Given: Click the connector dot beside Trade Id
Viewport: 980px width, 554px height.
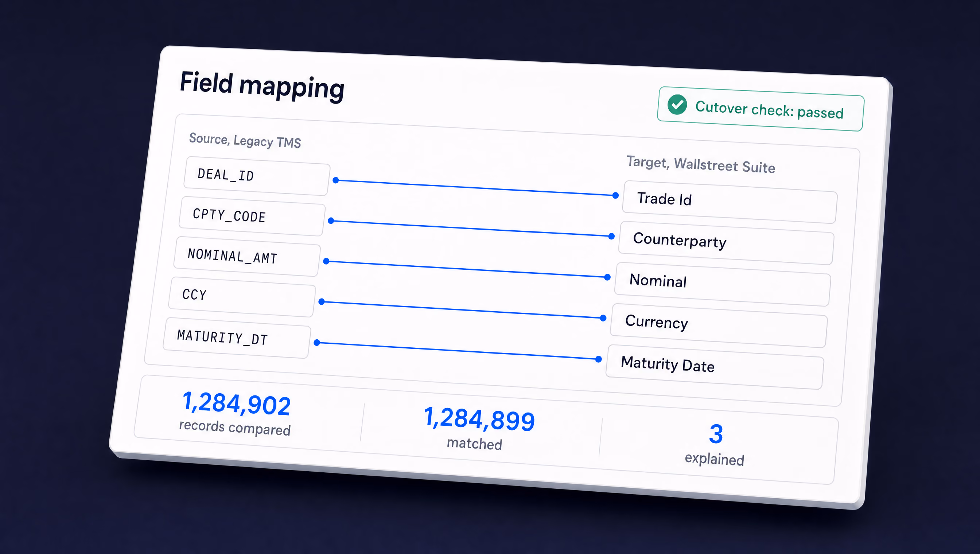Looking at the screenshot, I should 615,195.
